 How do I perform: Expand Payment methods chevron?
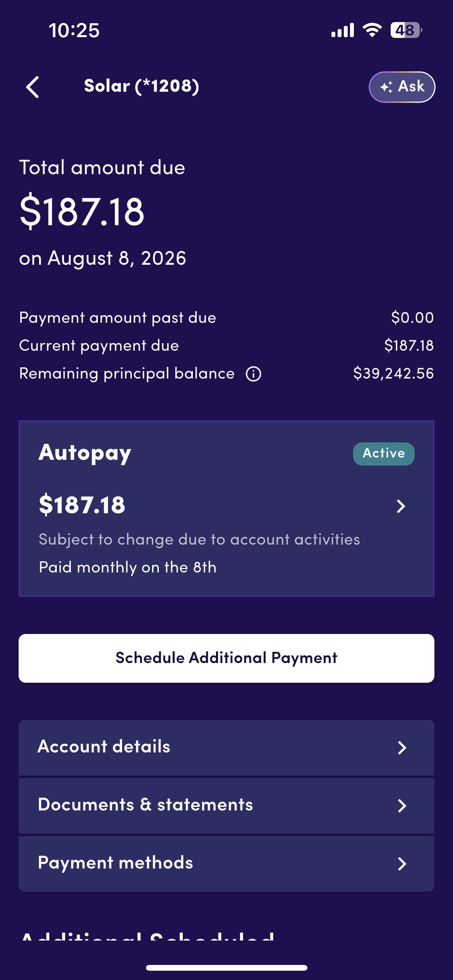[x=402, y=863]
